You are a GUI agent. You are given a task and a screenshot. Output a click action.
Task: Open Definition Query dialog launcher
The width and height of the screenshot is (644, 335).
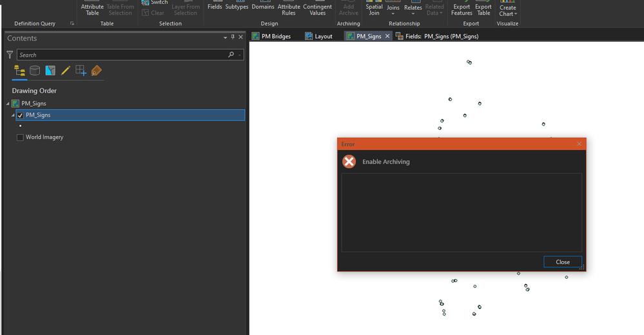pyautogui.click(x=72, y=23)
